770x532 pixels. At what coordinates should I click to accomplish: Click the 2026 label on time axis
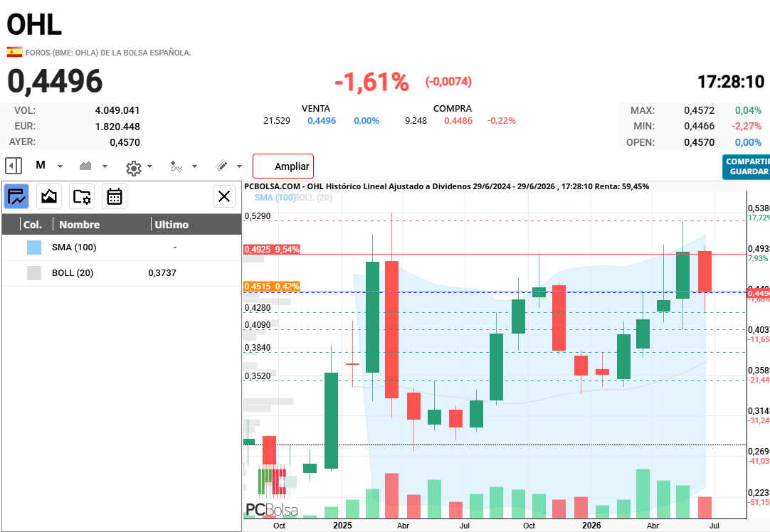pyautogui.click(x=591, y=525)
